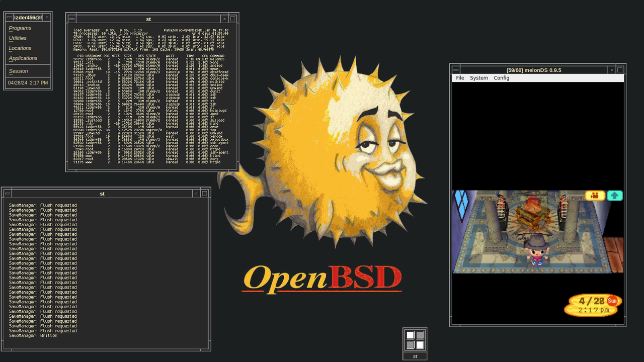This screenshot has height=362, width=644.
Task: Select the hotplugd process row in top
Action: (x=151, y=111)
